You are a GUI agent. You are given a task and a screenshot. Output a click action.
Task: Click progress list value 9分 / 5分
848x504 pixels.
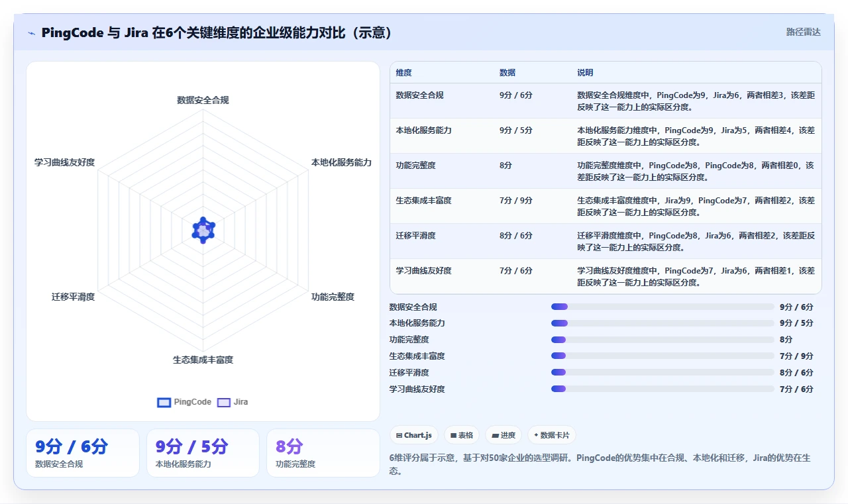(796, 323)
